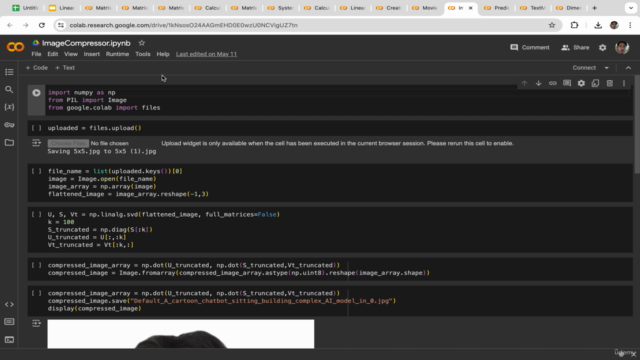Open the Edit menu
The width and height of the screenshot is (640, 360).
[x=53, y=54]
